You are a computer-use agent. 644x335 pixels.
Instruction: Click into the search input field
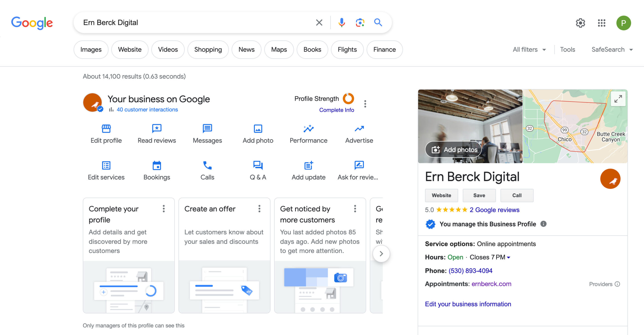pos(196,23)
